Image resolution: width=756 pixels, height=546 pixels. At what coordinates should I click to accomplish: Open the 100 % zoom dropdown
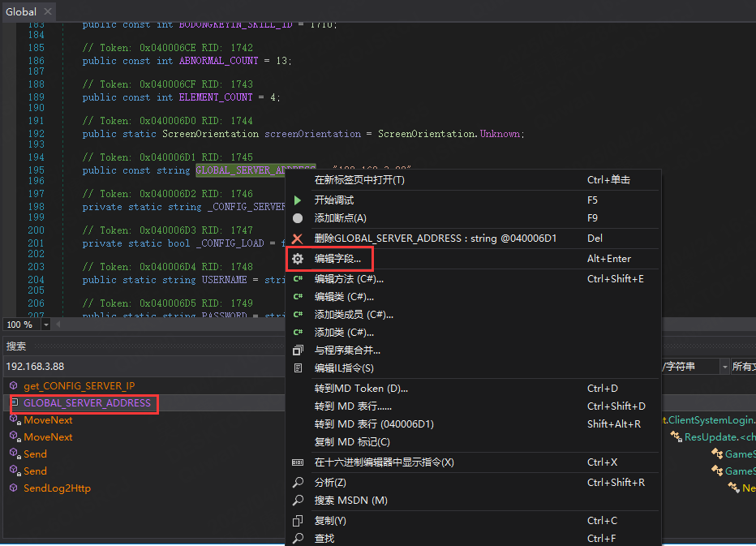46,325
